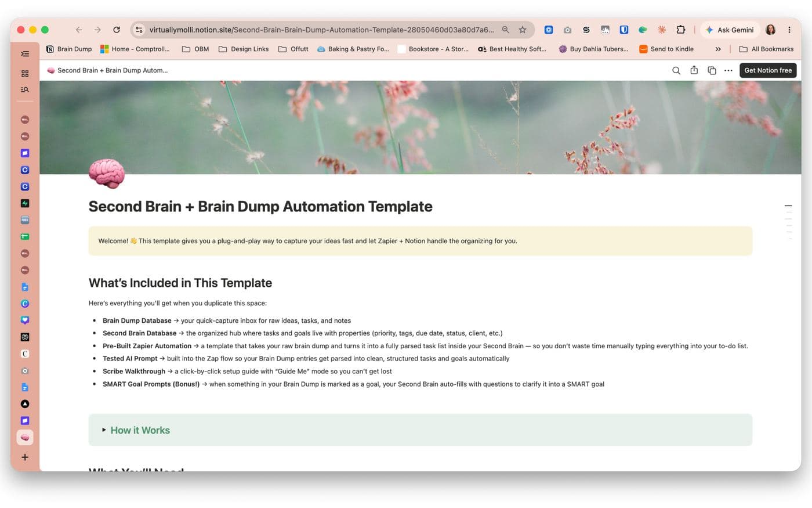The image size is (812, 508).
Task: Show hidden bookmarks with double chevron
Action: tap(718, 49)
